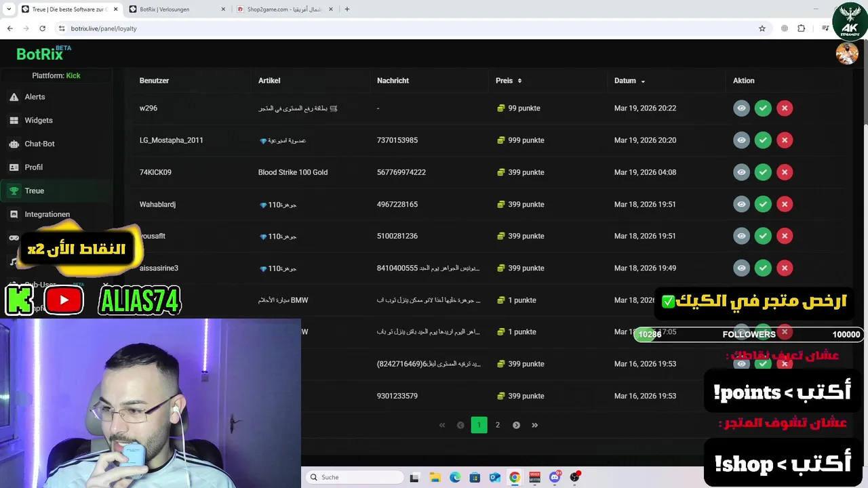Image resolution: width=868 pixels, height=488 pixels.
Task: Open the user avatar menu
Action: coord(847,54)
